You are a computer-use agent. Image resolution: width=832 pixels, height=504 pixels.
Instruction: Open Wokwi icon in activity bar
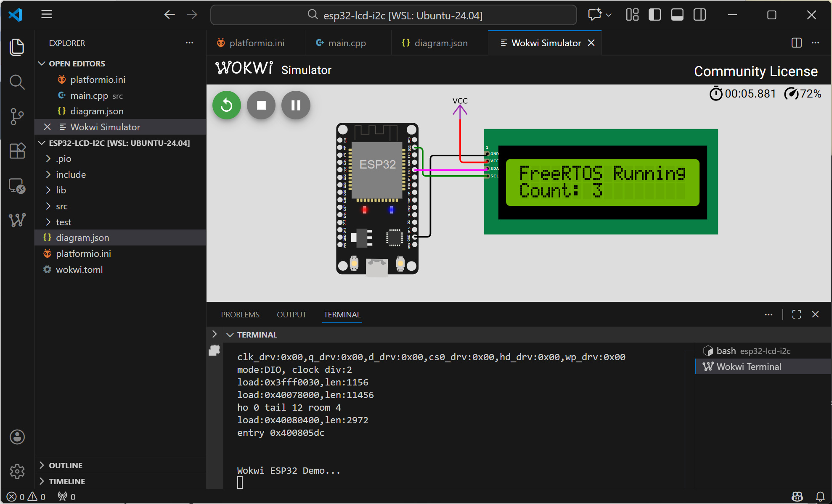click(x=17, y=220)
